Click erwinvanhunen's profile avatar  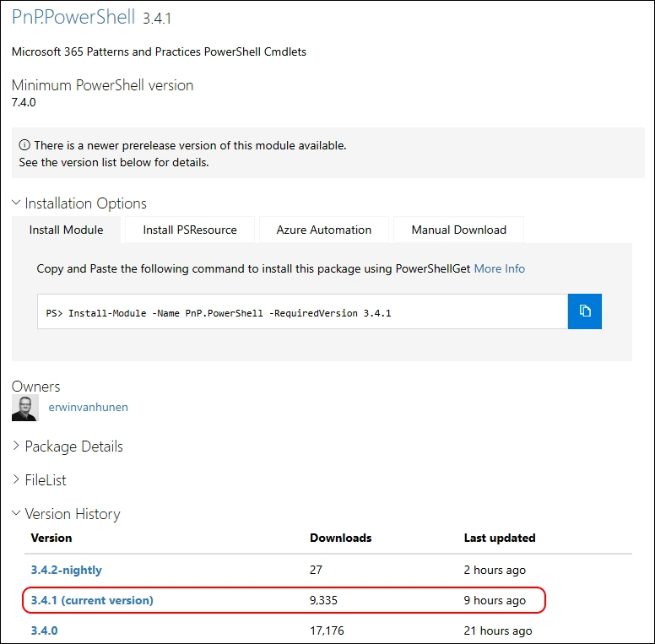coord(25,408)
